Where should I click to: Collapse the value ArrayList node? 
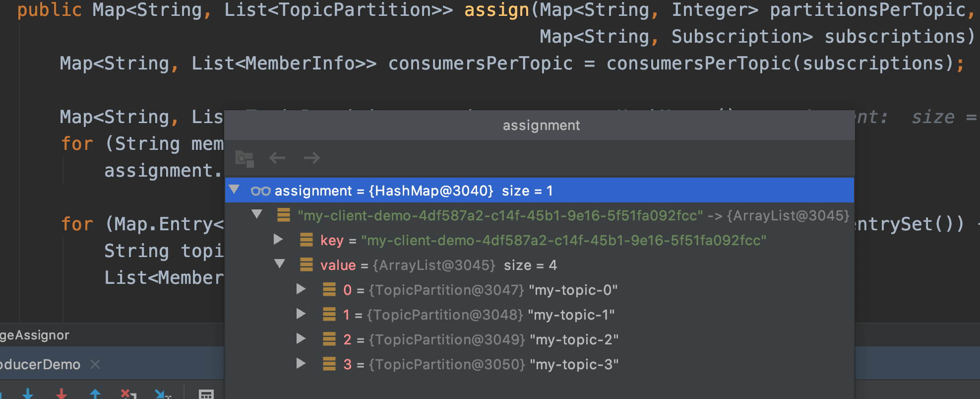(280, 265)
